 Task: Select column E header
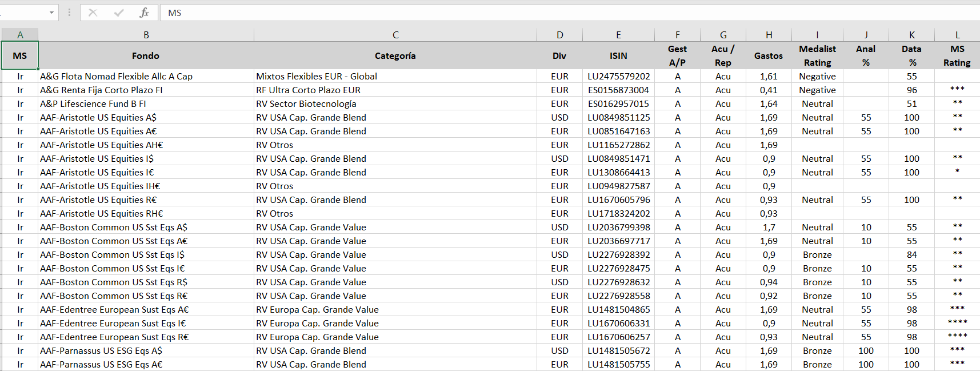pyautogui.click(x=618, y=35)
